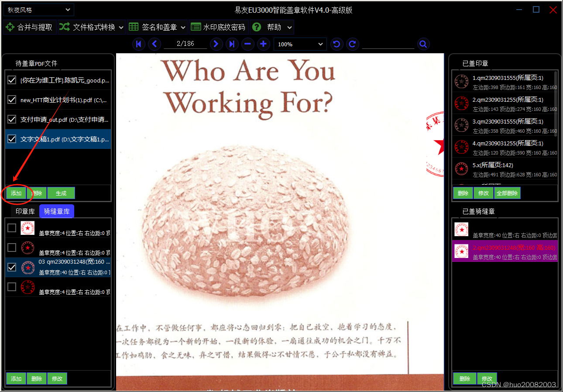The image size is (563, 392).
Task: Click 修改 under 已盖印章 list
Action: pos(484,193)
